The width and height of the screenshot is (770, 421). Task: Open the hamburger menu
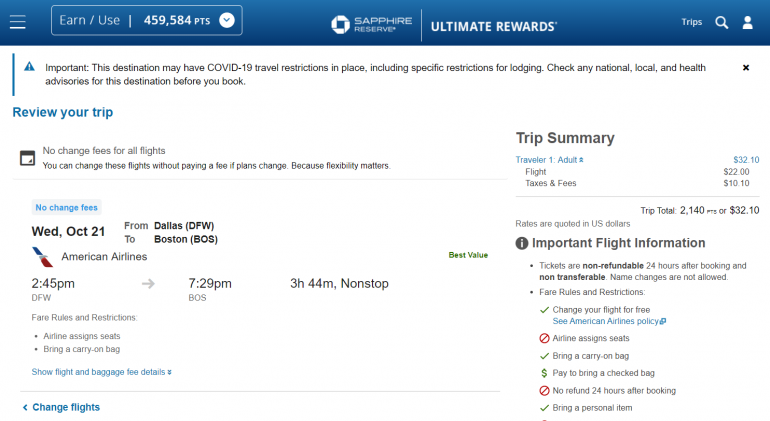17,22
